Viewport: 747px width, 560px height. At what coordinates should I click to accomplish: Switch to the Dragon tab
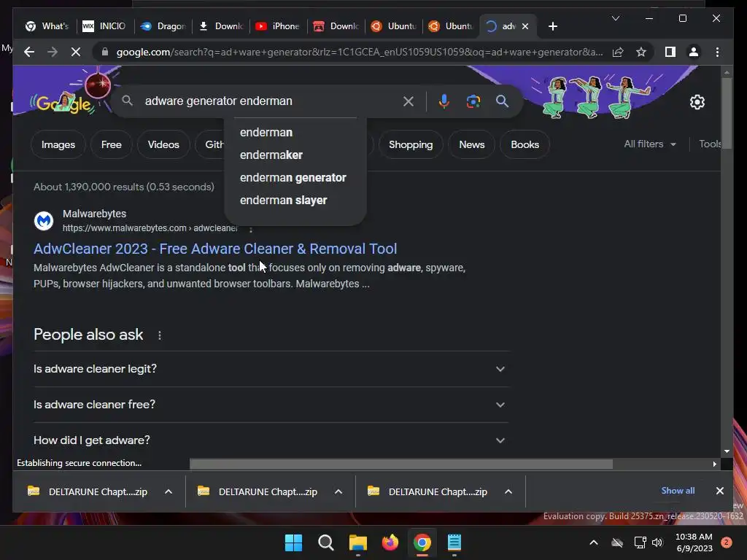pyautogui.click(x=163, y=26)
